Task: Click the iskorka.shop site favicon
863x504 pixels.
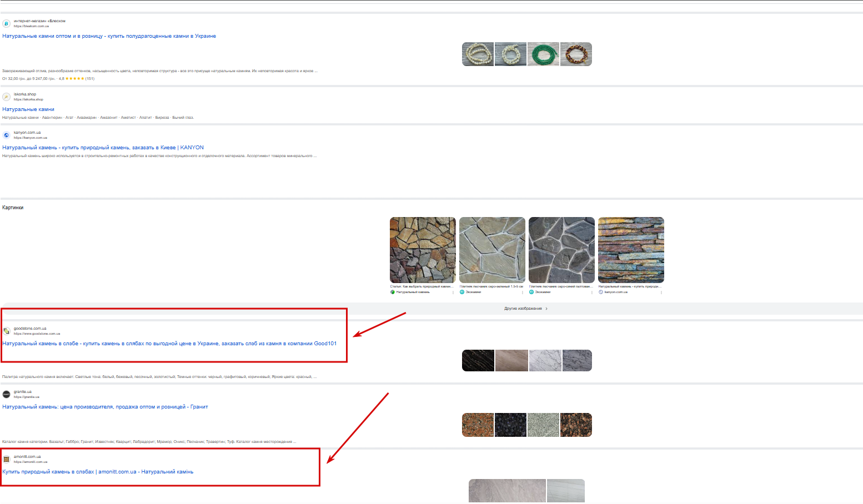Action: (x=7, y=97)
